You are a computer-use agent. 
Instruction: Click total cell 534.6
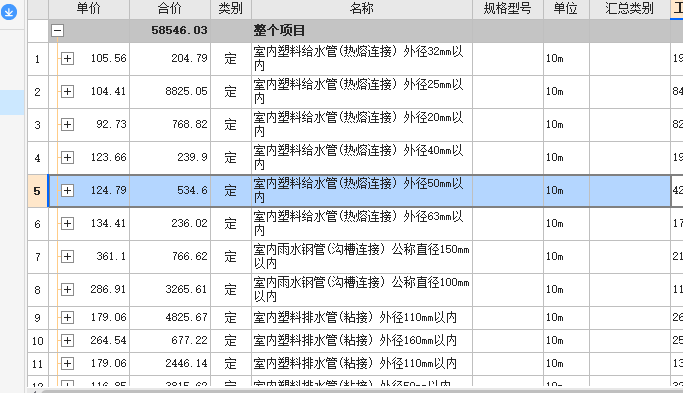coord(170,190)
